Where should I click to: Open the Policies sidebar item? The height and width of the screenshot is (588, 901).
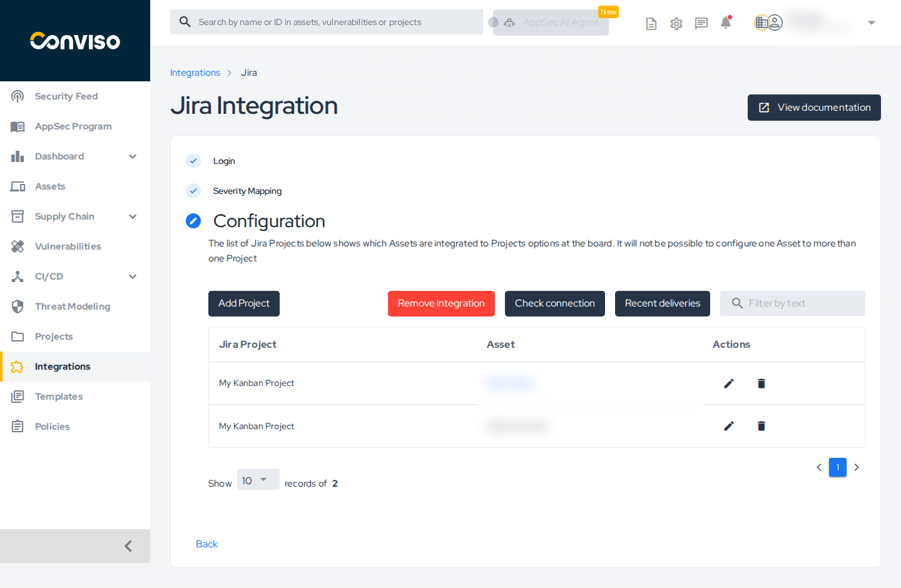53,426
